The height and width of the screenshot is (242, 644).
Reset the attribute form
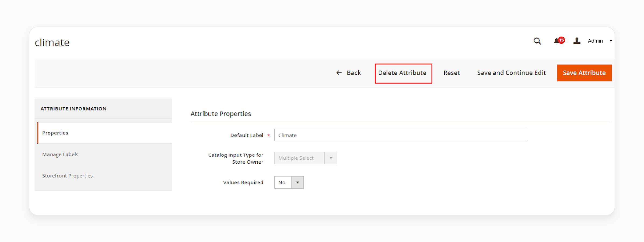[x=451, y=73]
